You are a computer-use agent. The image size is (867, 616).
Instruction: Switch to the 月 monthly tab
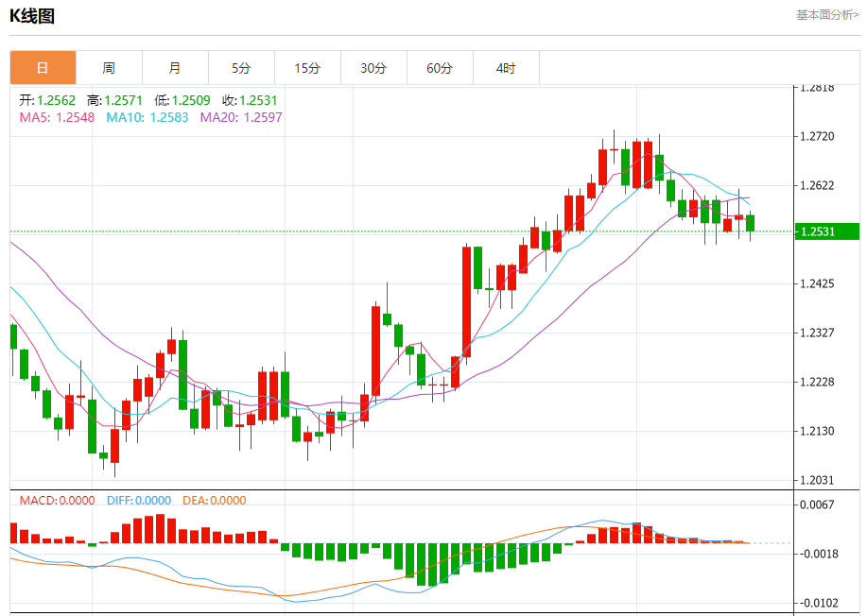175,68
